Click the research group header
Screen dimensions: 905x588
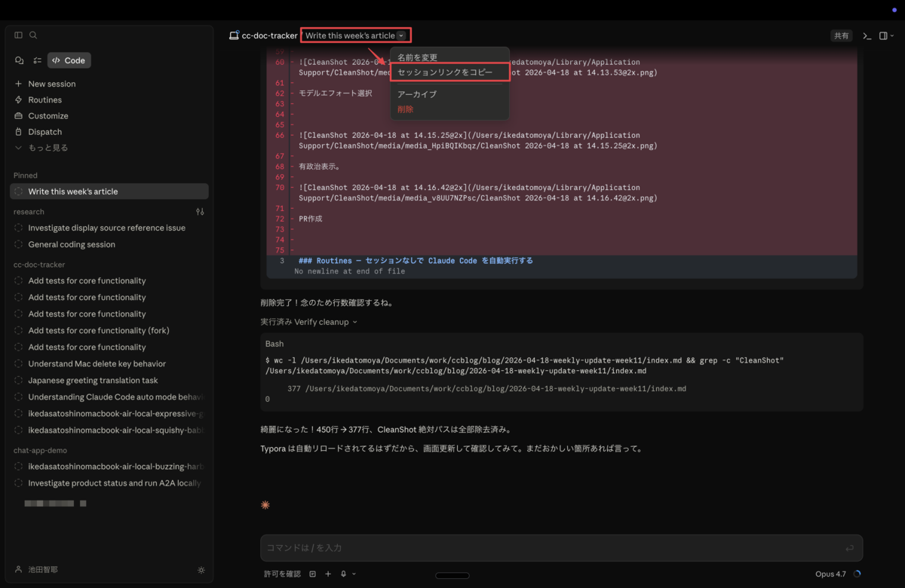pyautogui.click(x=29, y=212)
